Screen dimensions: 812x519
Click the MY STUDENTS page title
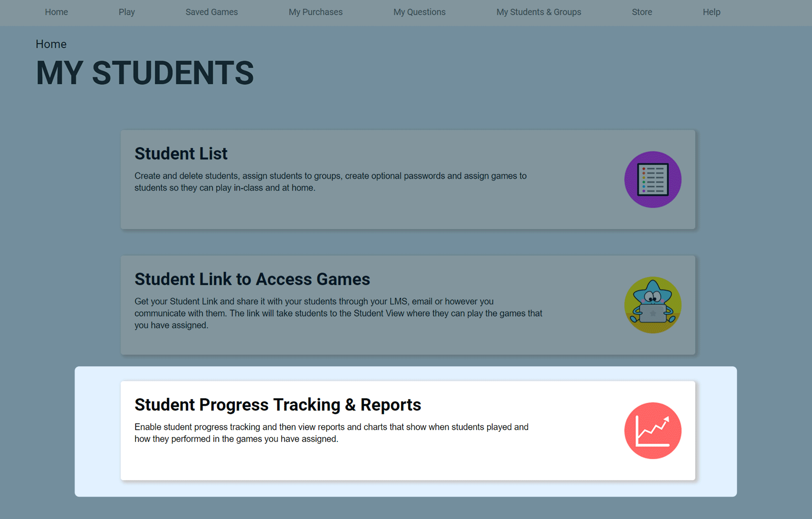coord(145,73)
